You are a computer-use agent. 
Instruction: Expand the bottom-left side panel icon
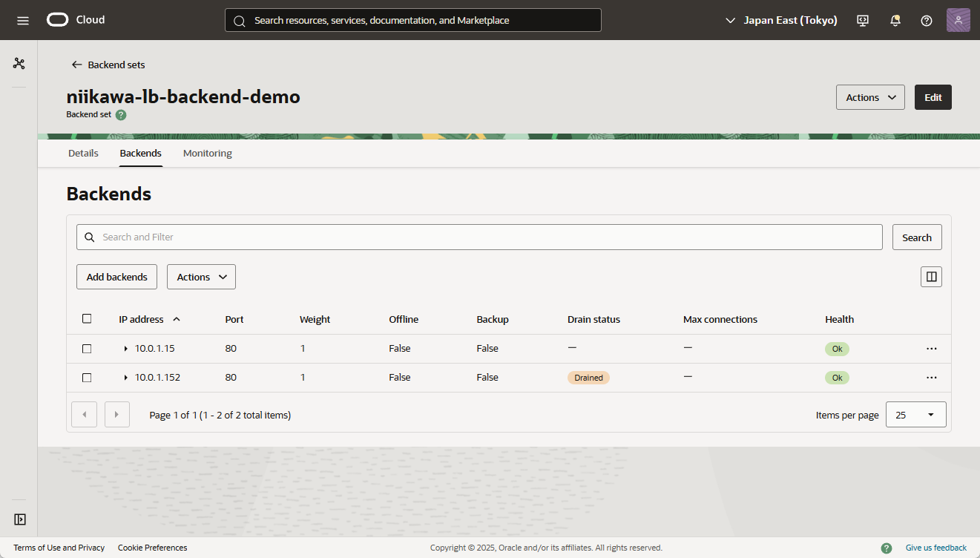(20, 519)
